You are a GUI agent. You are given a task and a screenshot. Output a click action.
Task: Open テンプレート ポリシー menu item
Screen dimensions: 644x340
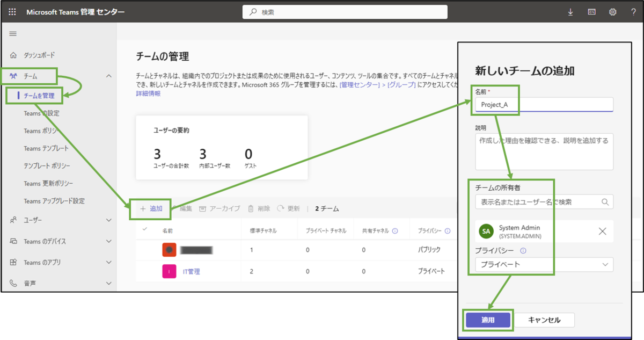pyautogui.click(x=47, y=166)
